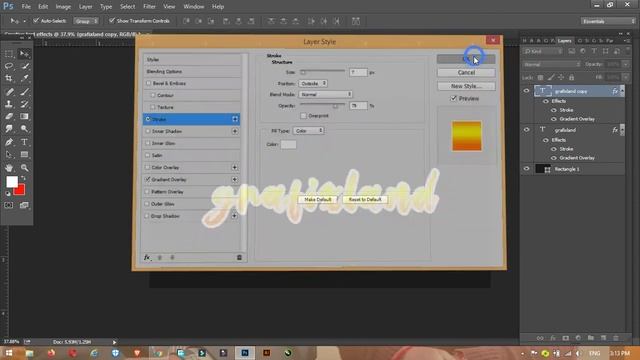Select the Move tool
The height and width of the screenshot is (360, 640).
click(x=24, y=54)
